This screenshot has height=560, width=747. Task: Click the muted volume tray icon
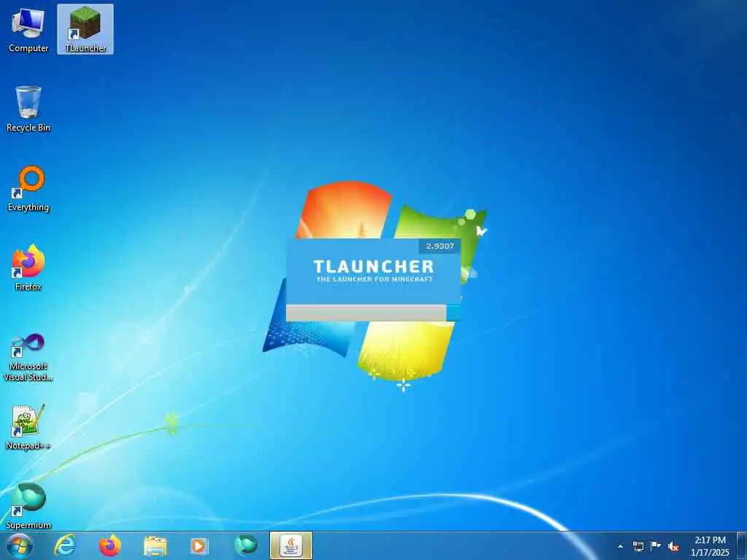pyautogui.click(x=673, y=546)
